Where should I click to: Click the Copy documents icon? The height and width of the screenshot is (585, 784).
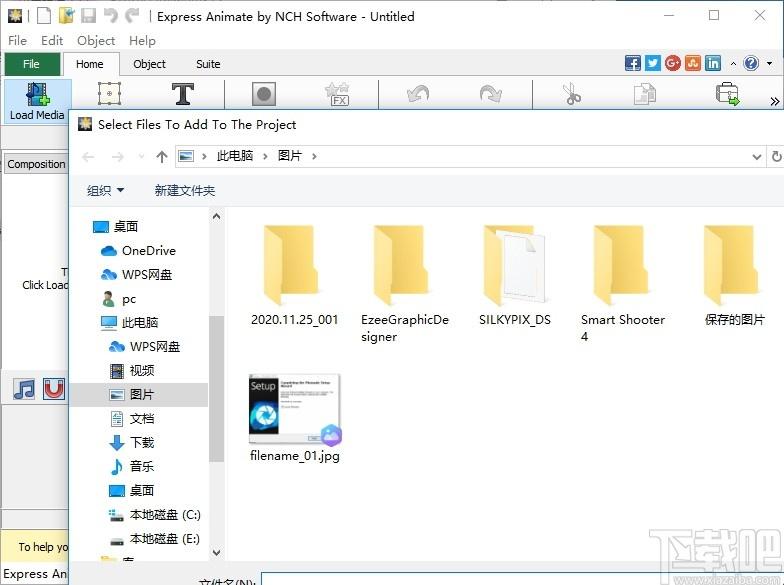click(644, 94)
